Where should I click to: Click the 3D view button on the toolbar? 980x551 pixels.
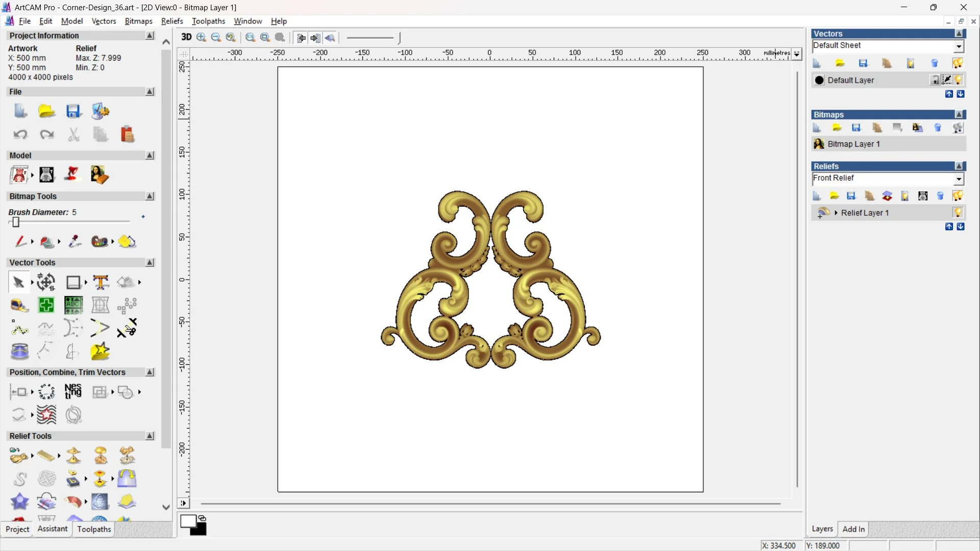(x=186, y=37)
